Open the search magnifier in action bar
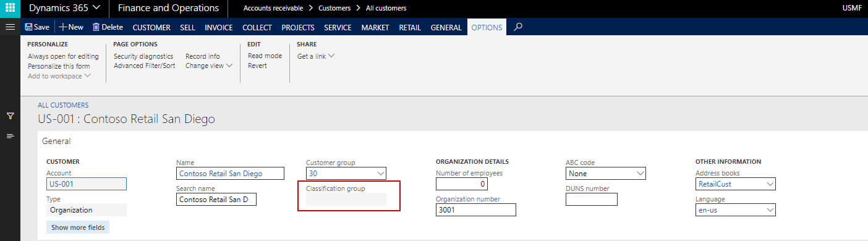Viewport: 868px width, 241px height. pyautogui.click(x=518, y=27)
